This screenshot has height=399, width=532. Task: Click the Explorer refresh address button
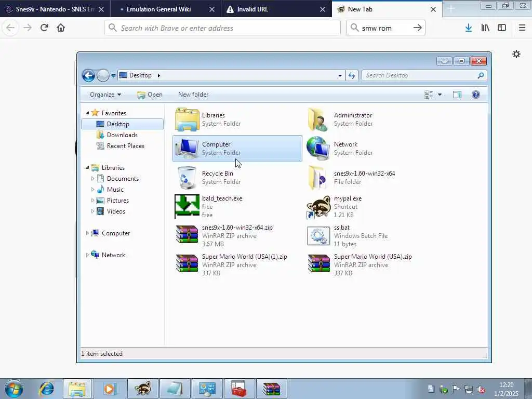[x=352, y=75]
